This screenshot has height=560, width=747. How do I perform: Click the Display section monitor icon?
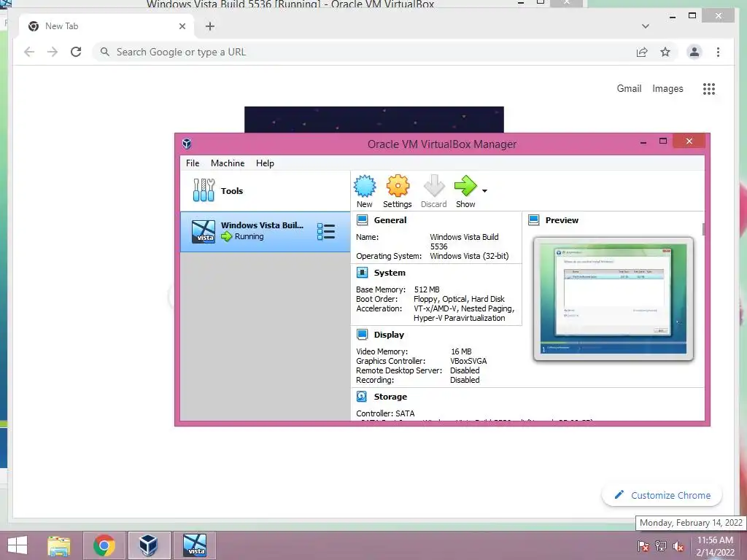[362, 334]
